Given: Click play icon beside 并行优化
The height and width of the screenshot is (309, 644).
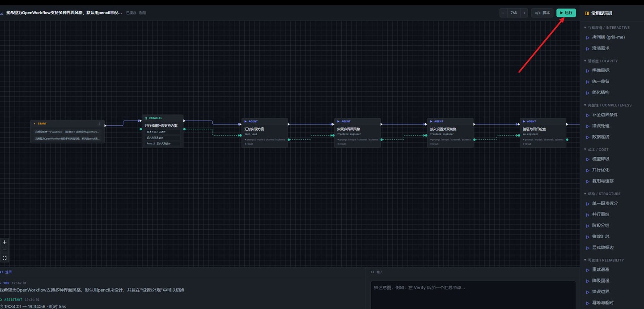Looking at the screenshot, I should (x=588, y=170).
